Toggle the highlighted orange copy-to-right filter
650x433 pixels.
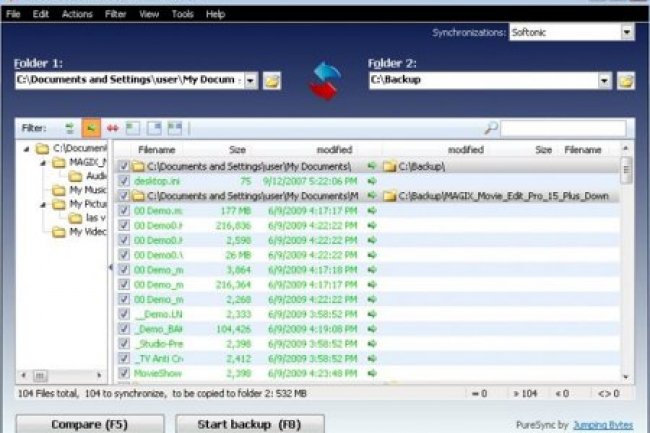click(91, 128)
